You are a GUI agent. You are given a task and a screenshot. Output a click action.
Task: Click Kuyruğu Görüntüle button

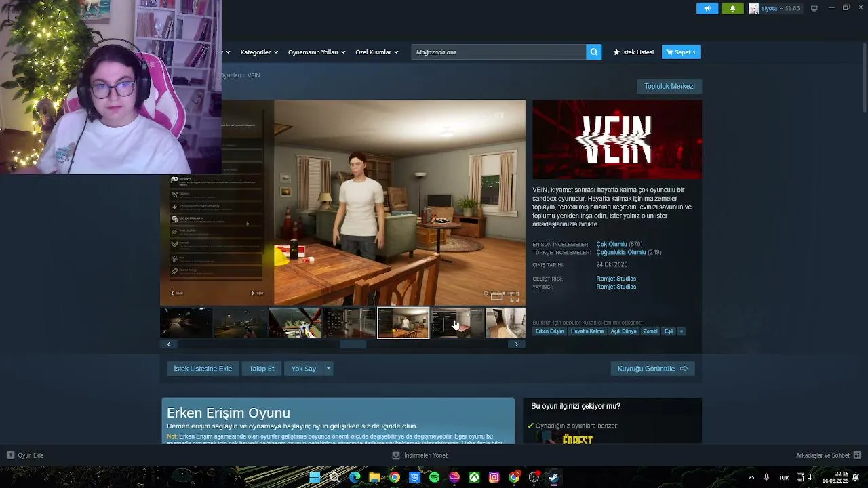coord(652,369)
